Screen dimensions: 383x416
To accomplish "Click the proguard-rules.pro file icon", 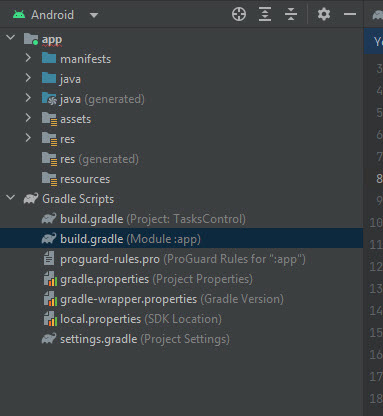I will click(49, 259).
